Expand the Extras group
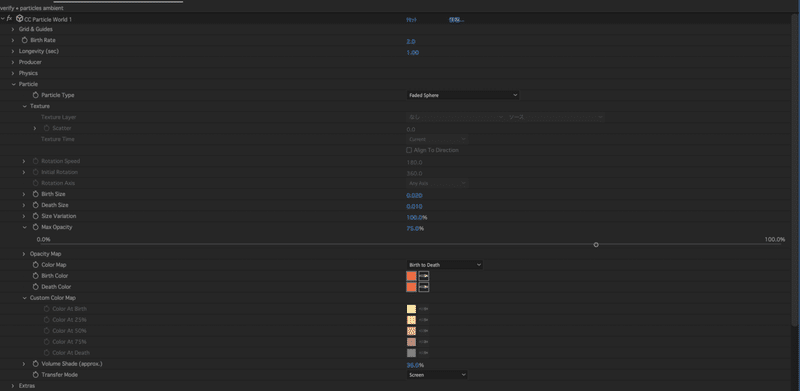 pyautogui.click(x=13, y=386)
